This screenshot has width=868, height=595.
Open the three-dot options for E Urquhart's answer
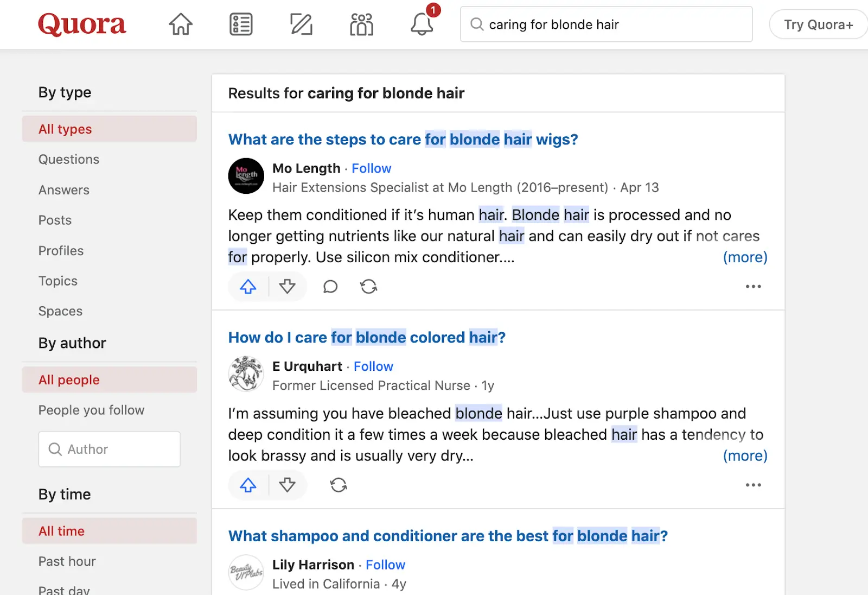tap(753, 485)
